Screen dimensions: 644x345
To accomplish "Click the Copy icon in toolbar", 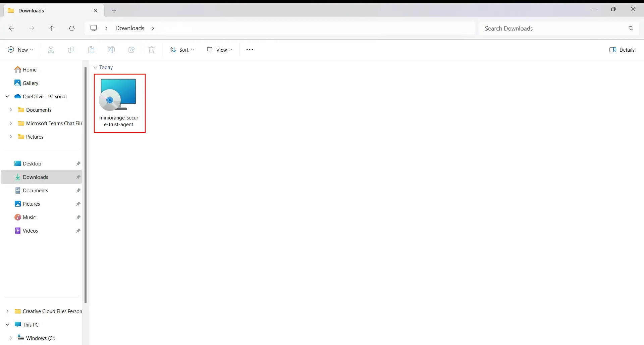I will [x=71, y=50].
